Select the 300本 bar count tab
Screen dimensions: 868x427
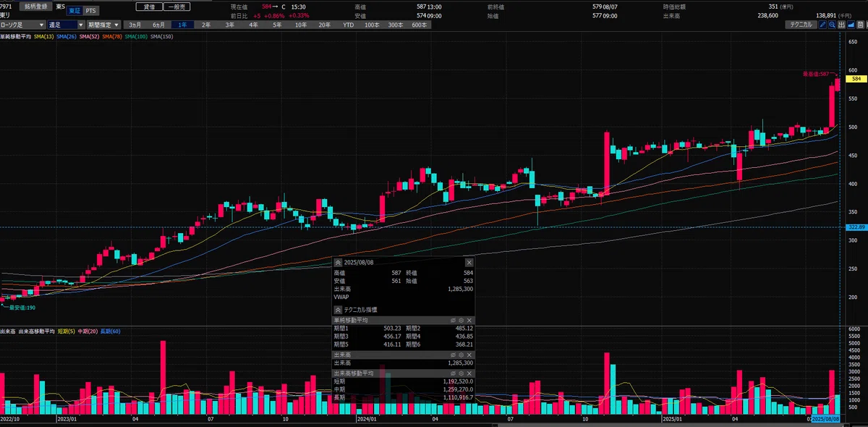coord(396,24)
